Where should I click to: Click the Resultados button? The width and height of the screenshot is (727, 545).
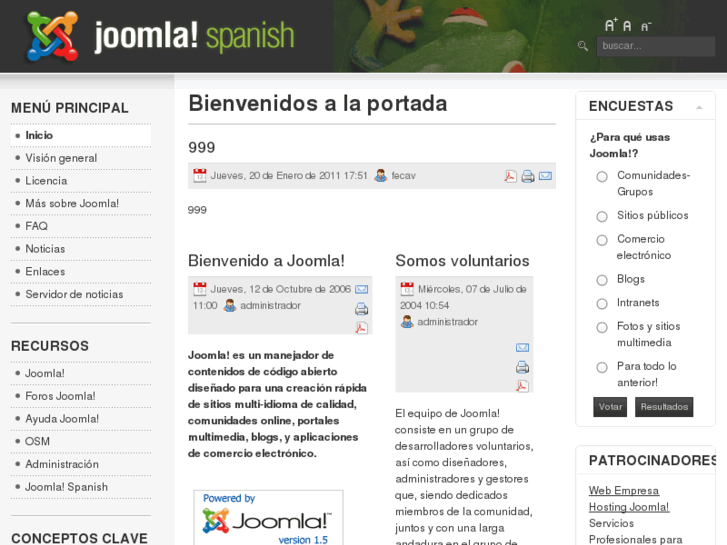(x=664, y=407)
